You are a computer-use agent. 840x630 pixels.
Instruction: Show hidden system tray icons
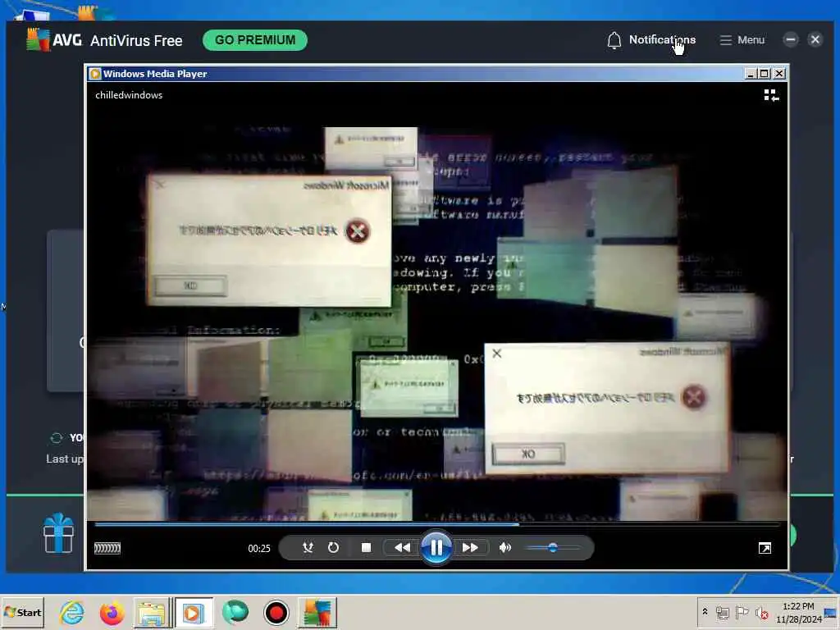pyautogui.click(x=705, y=612)
